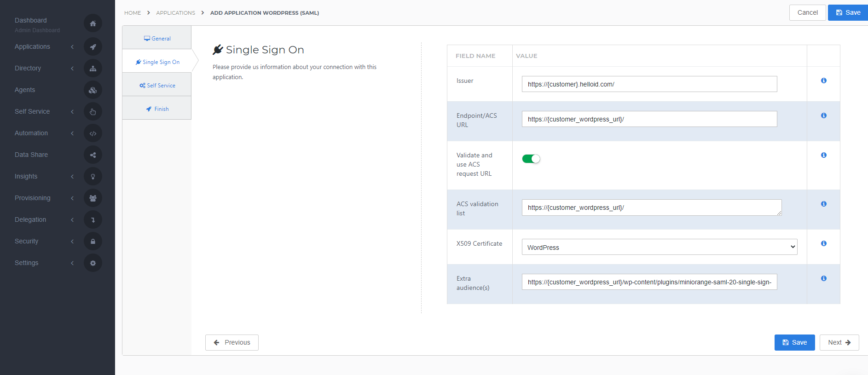Screen dimensions: 868x375
Task: Open Dashboard in the sidebar menu
Action: [31, 20]
